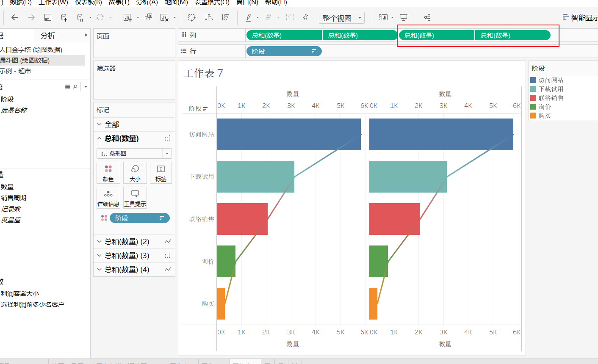Sort descending using the toolbar icon
This screenshot has width=598, height=364.
[225, 17]
